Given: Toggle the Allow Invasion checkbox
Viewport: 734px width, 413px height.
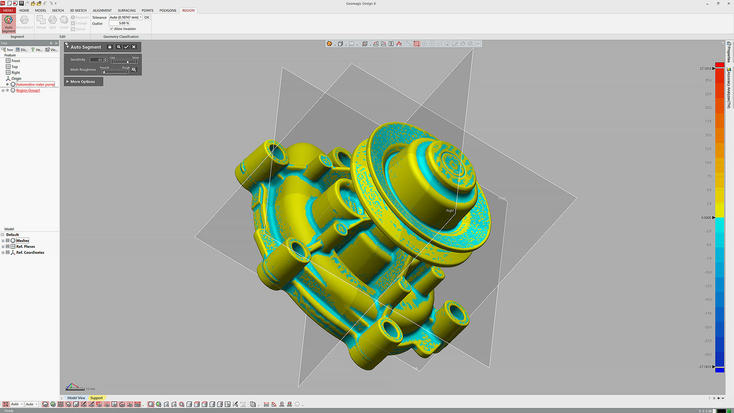Looking at the screenshot, I should [x=111, y=29].
